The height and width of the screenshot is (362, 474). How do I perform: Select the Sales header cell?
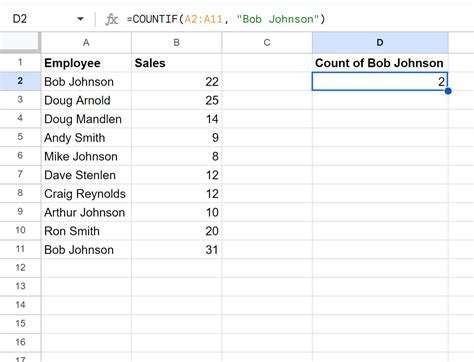[x=177, y=63]
